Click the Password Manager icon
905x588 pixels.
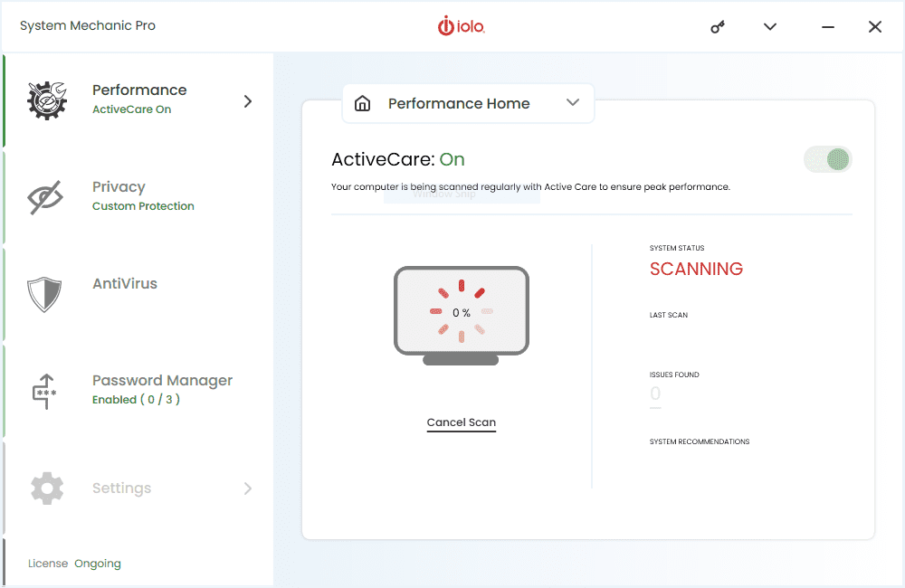click(x=44, y=391)
